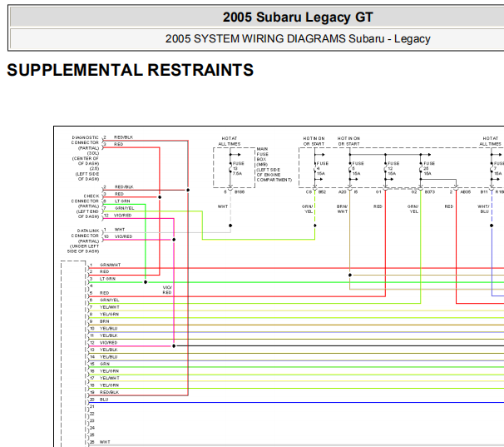The image size is (504, 447).
Task: Click "WHT" pin 1 of data link connector
Action: pos(120,230)
